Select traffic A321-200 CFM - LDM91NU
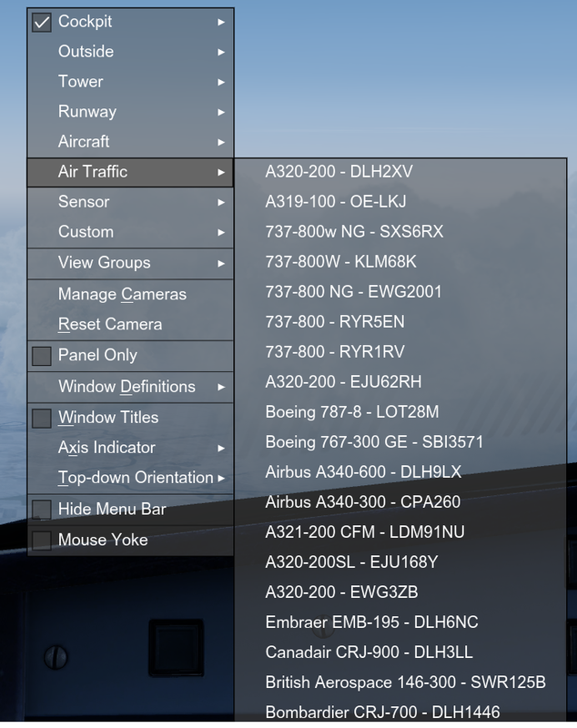Image resolution: width=577 pixels, height=728 pixels. click(x=400, y=532)
